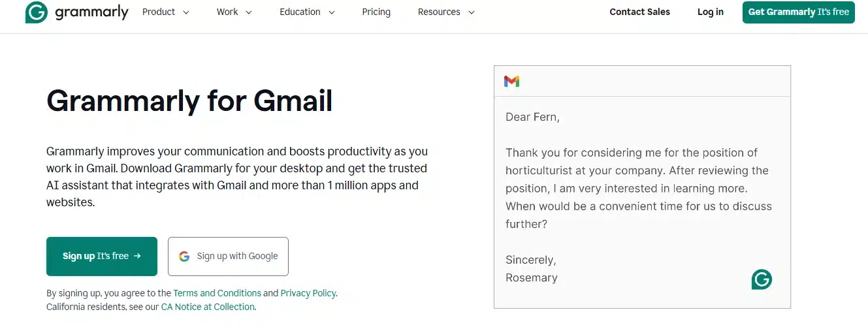
Task: Open the Pricing page
Action: point(376,12)
